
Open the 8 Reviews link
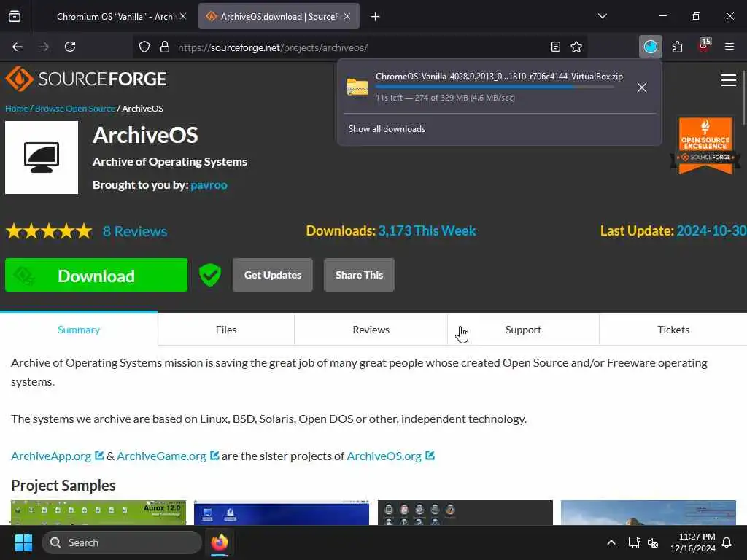135,231
